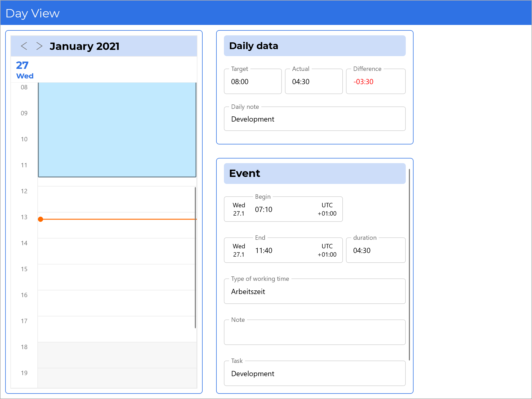Click the orange current-time marker dot
The image size is (532, 399).
pos(41,219)
